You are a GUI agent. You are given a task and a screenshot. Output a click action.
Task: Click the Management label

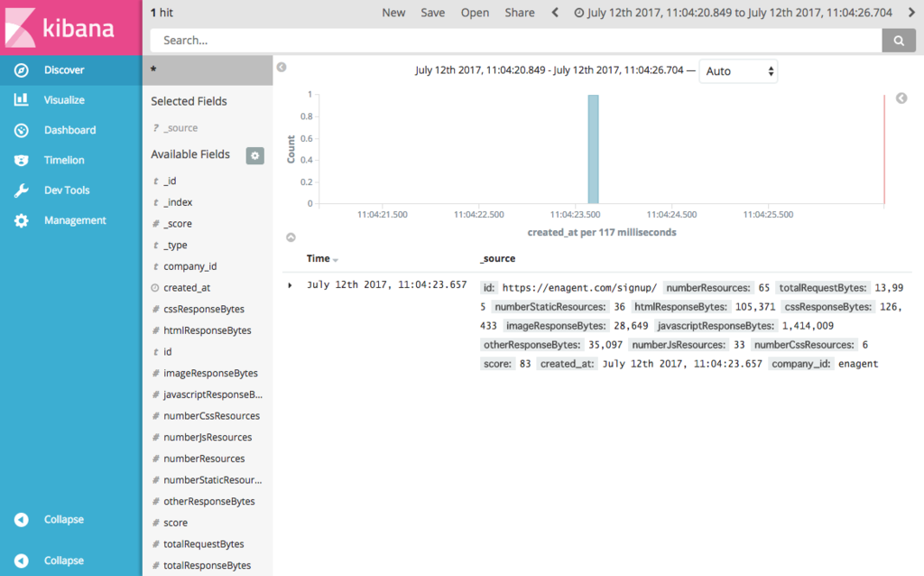[75, 220]
